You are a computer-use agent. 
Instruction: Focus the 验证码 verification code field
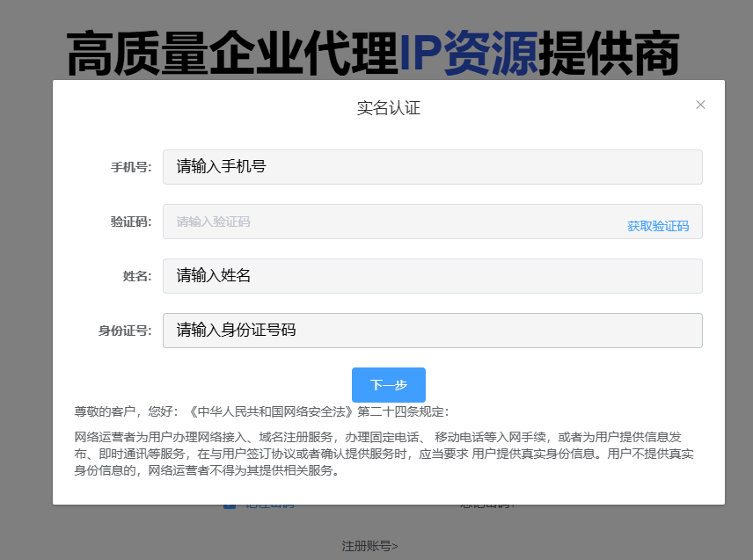point(387,222)
